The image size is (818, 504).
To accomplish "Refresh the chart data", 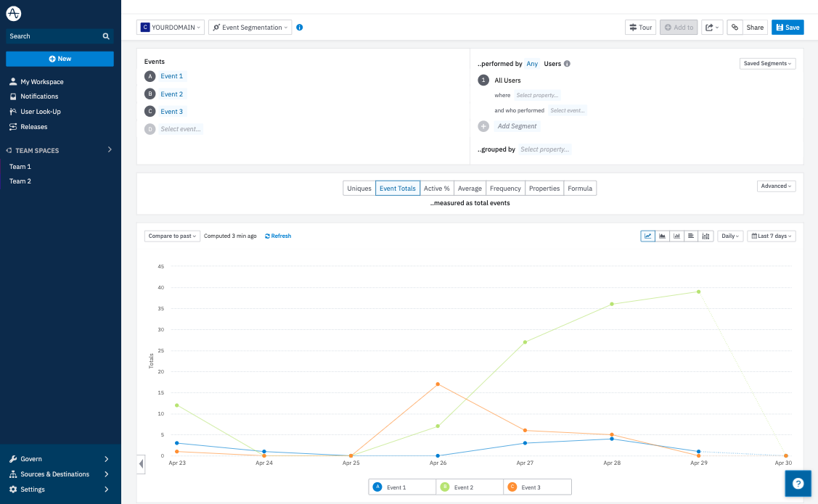I will 277,236.
